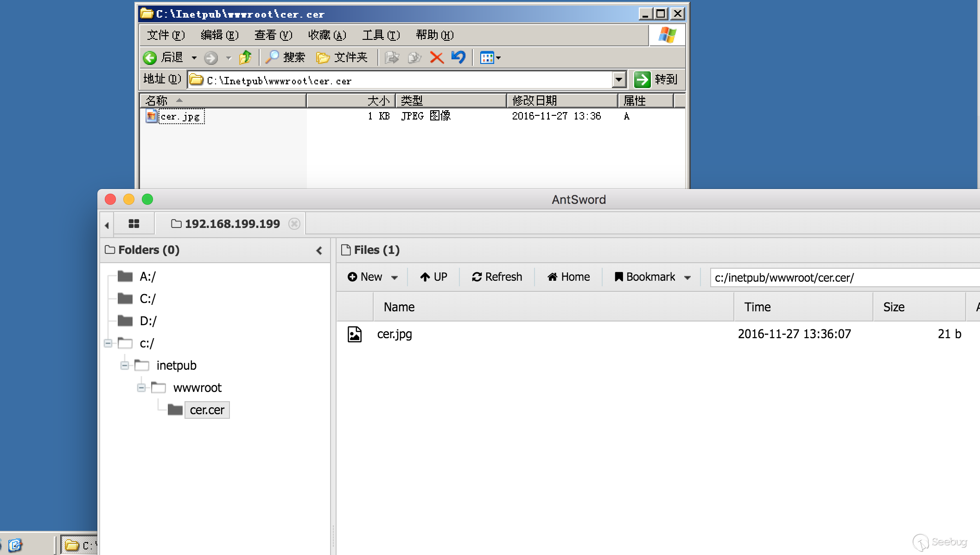Click the Home button in AntSword

pyautogui.click(x=569, y=277)
